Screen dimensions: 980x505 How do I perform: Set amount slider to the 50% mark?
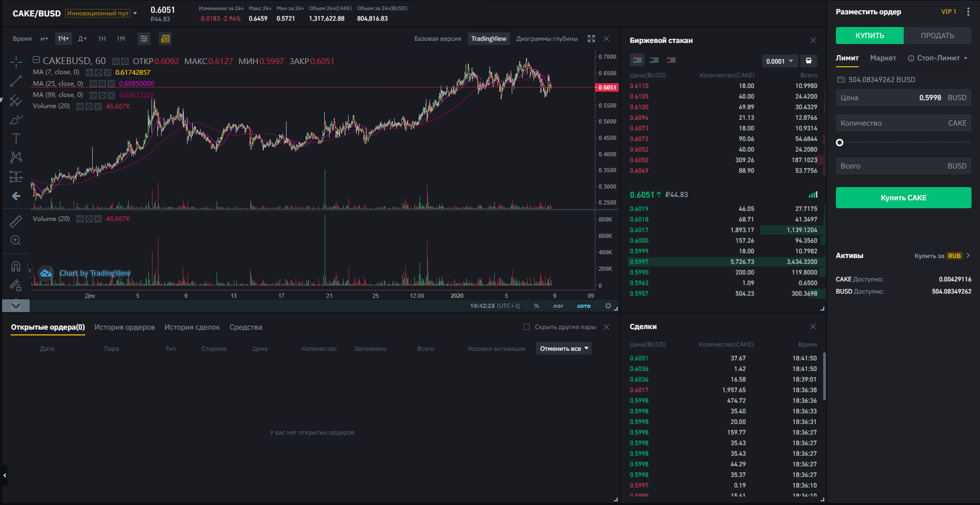coord(904,143)
